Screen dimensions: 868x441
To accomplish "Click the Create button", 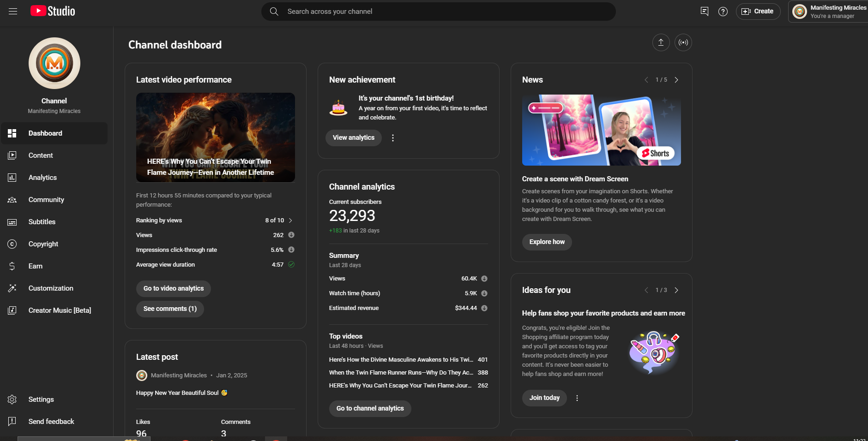I will pyautogui.click(x=758, y=12).
